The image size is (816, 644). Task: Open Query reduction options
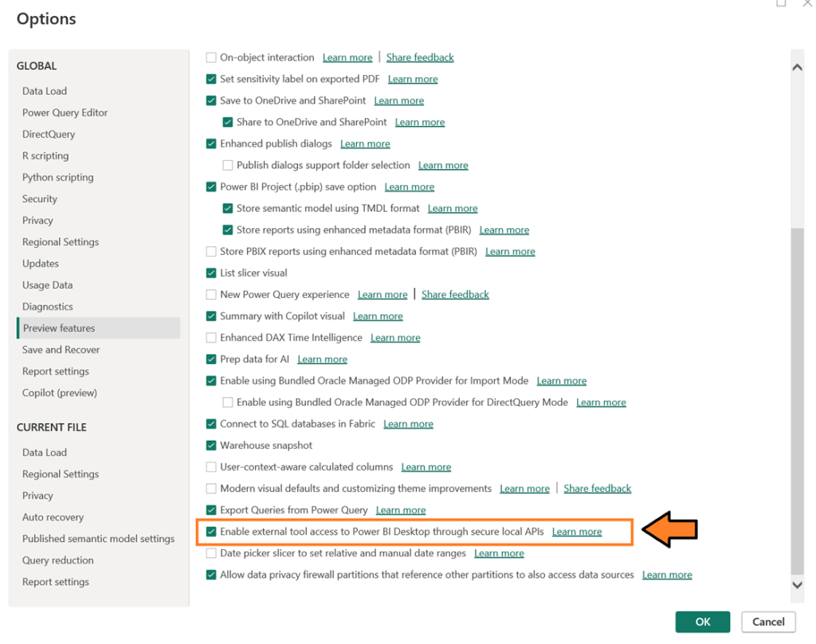coord(57,560)
